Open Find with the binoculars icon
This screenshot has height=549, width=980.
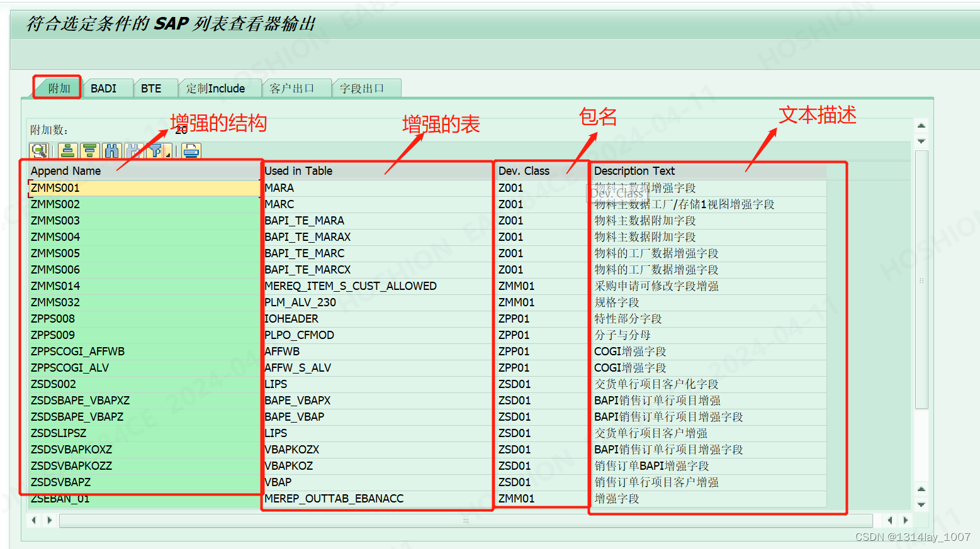coord(112,151)
